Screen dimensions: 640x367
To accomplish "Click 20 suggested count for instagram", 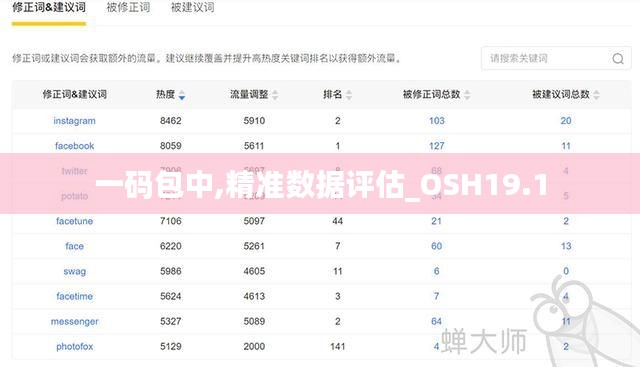I will click(566, 121).
